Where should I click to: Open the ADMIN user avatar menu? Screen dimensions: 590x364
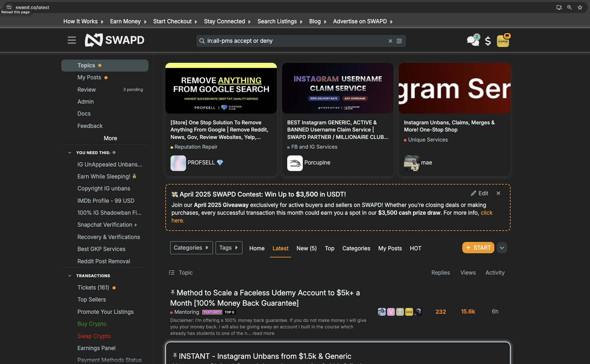[x=503, y=41]
